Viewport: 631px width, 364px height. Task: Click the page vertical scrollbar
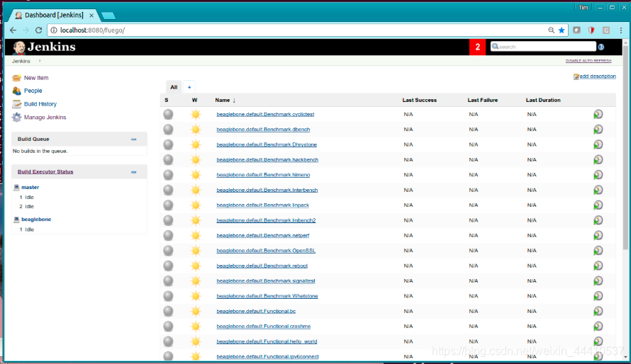click(626, 149)
